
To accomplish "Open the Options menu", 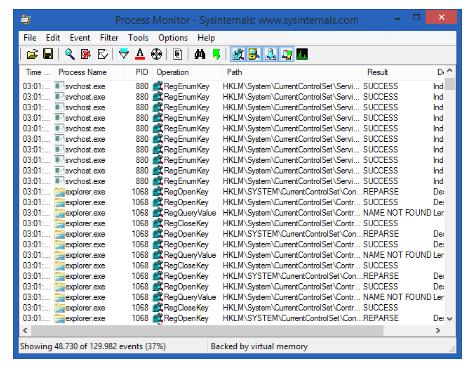I will (x=173, y=38).
